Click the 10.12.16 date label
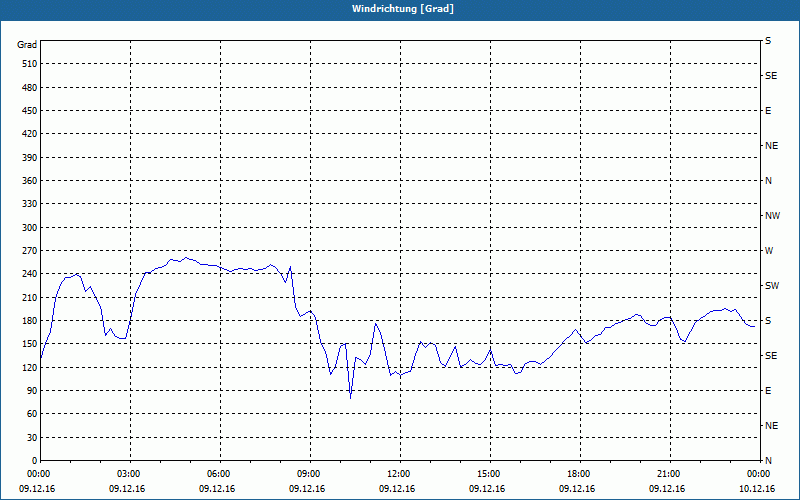The height and width of the screenshot is (500, 800). point(757,489)
